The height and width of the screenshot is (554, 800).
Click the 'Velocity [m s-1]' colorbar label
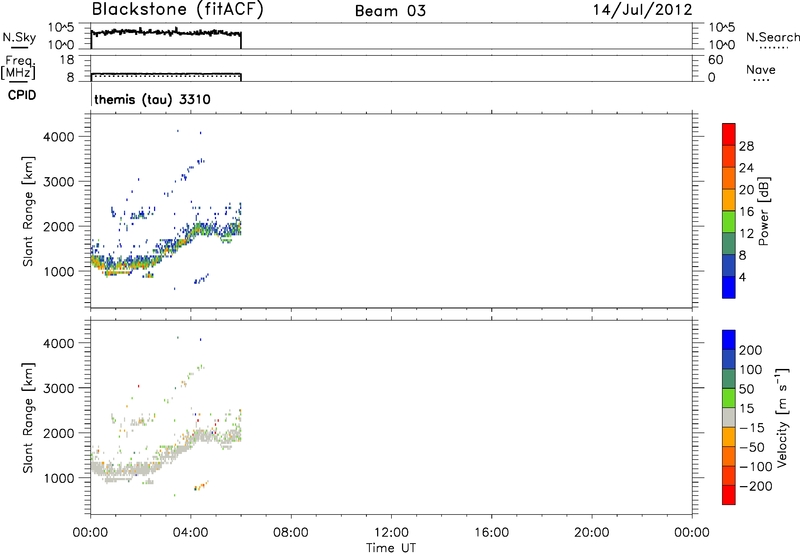click(x=783, y=417)
